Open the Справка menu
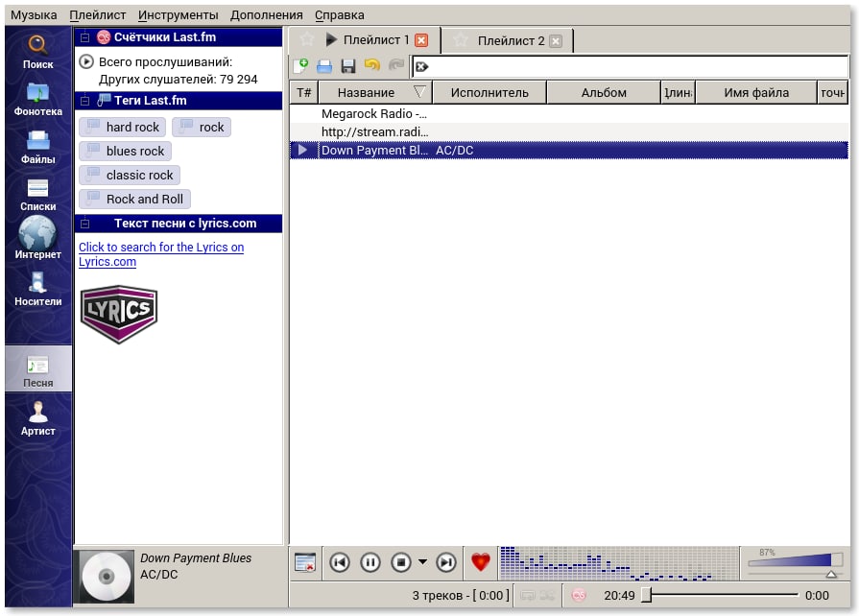 click(x=339, y=15)
